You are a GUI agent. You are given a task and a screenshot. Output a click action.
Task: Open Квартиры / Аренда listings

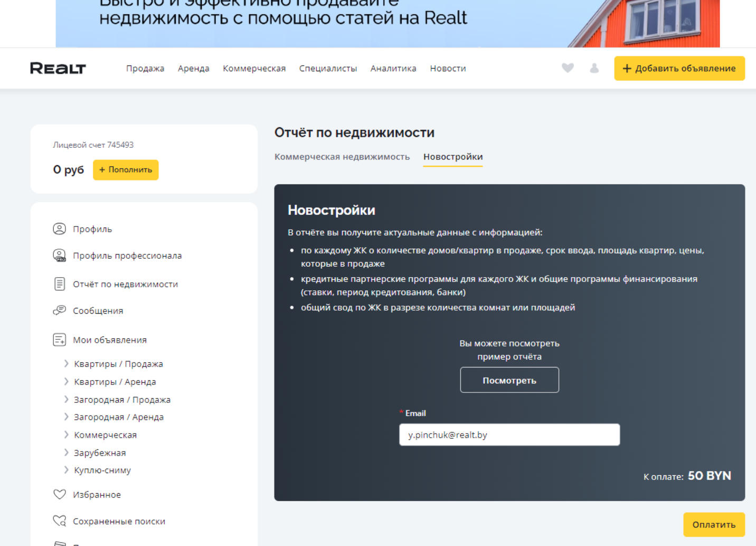[x=115, y=382]
